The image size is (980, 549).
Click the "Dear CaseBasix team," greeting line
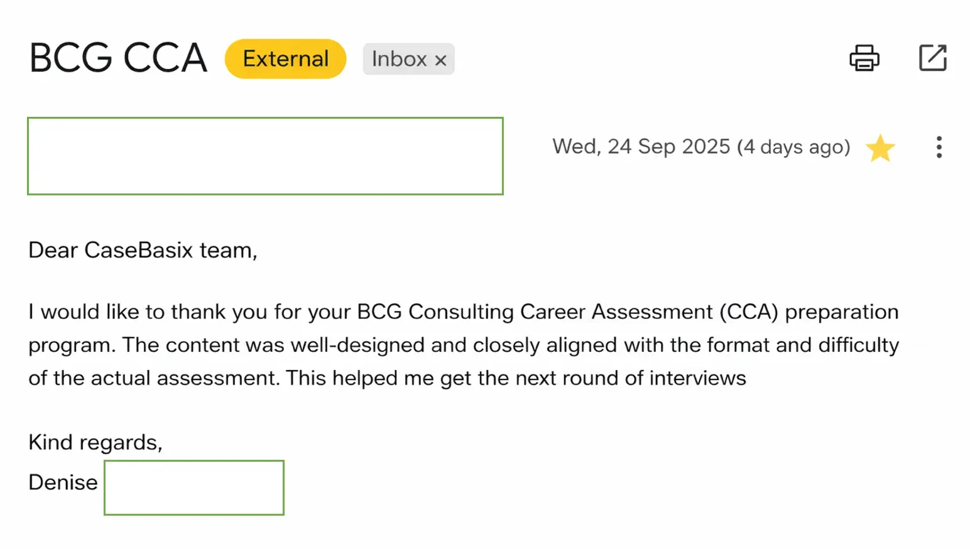143,250
